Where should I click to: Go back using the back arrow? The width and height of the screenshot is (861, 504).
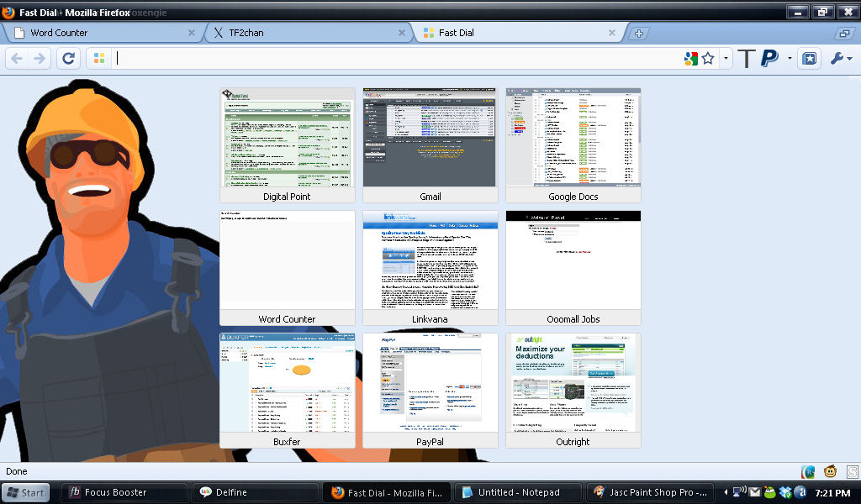tap(18, 59)
